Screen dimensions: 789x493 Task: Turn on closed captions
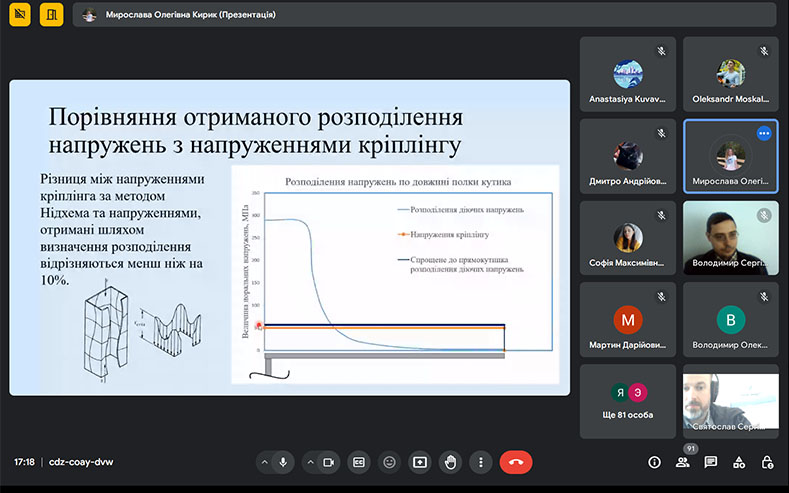(x=358, y=462)
